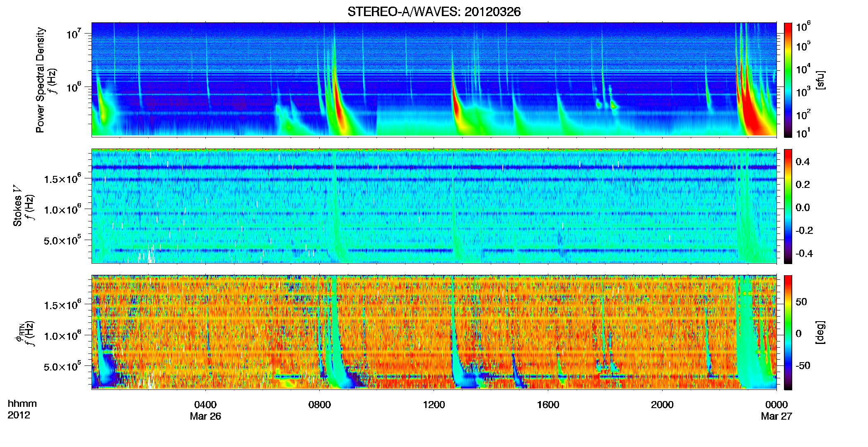Click the power spectral density colorbar

click(788, 80)
